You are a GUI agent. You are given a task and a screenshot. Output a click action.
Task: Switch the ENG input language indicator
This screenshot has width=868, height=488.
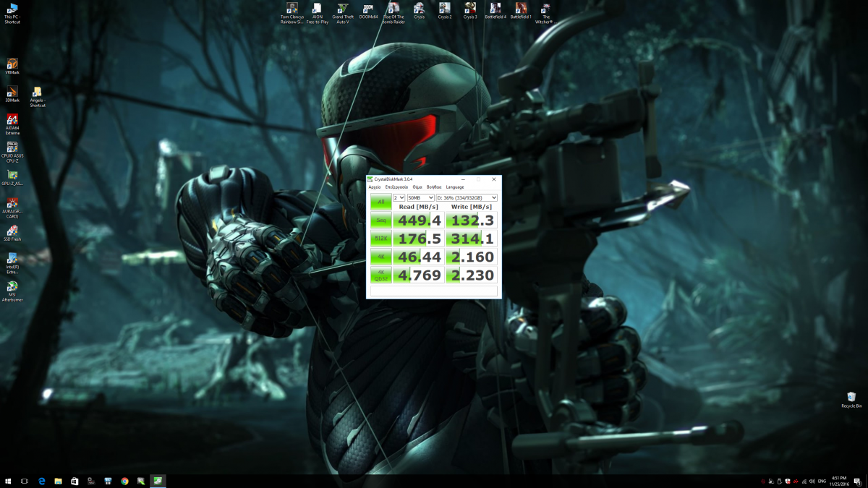820,481
